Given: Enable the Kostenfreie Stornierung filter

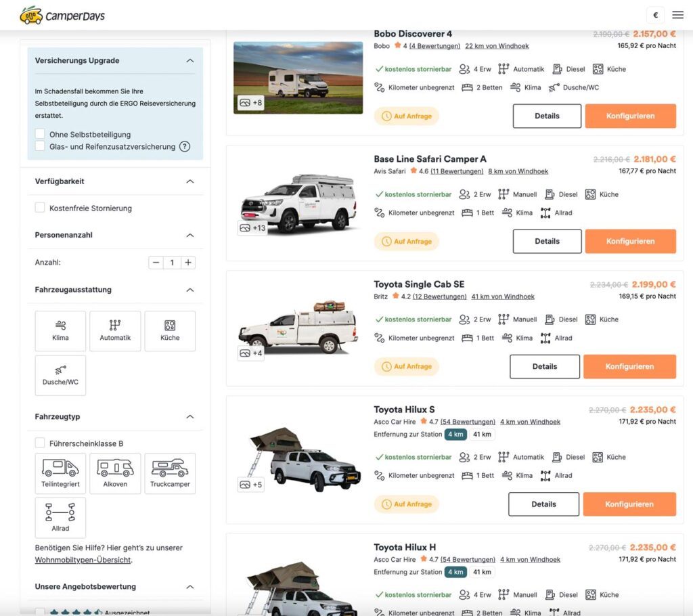Looking at the screenshot, I should pos(39,208).
